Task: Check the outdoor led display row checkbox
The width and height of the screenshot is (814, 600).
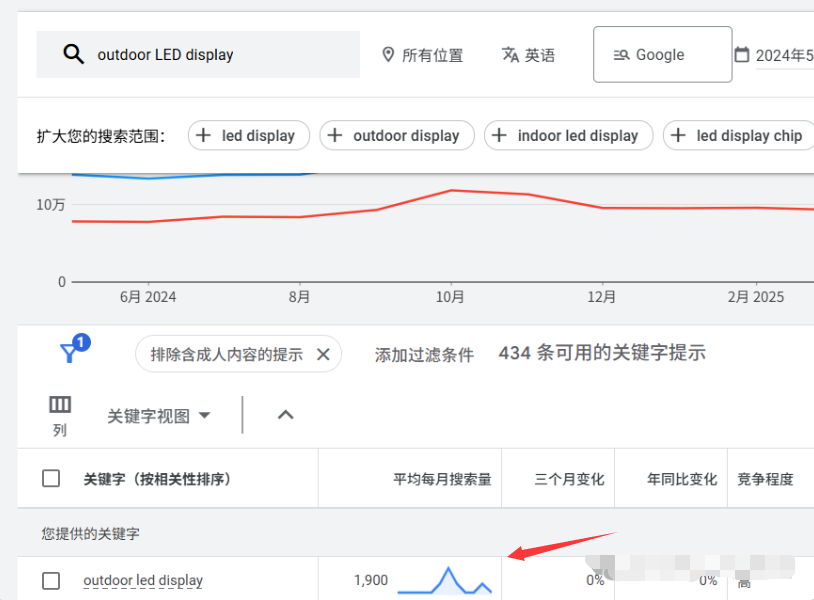Action: pyautogui.click(x=51, y=580)
